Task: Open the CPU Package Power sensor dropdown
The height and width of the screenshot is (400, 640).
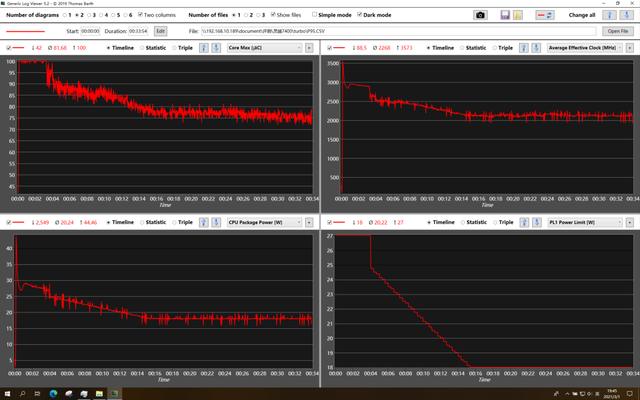Action: pyautogui.click(x=264, y=222)
